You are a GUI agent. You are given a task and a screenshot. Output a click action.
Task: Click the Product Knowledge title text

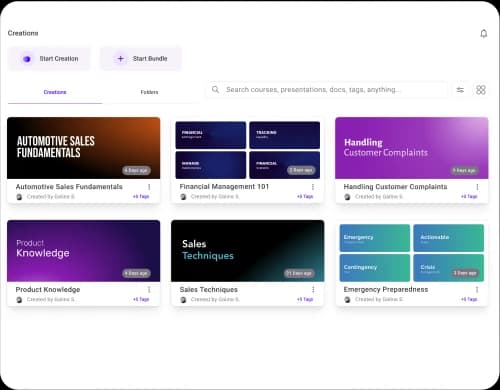pos(48,290)
